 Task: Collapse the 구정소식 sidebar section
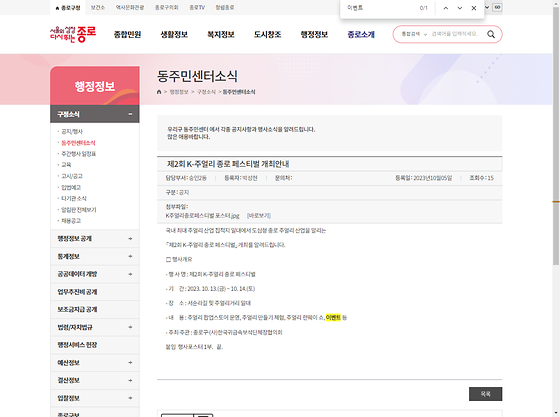click(95, 114)
